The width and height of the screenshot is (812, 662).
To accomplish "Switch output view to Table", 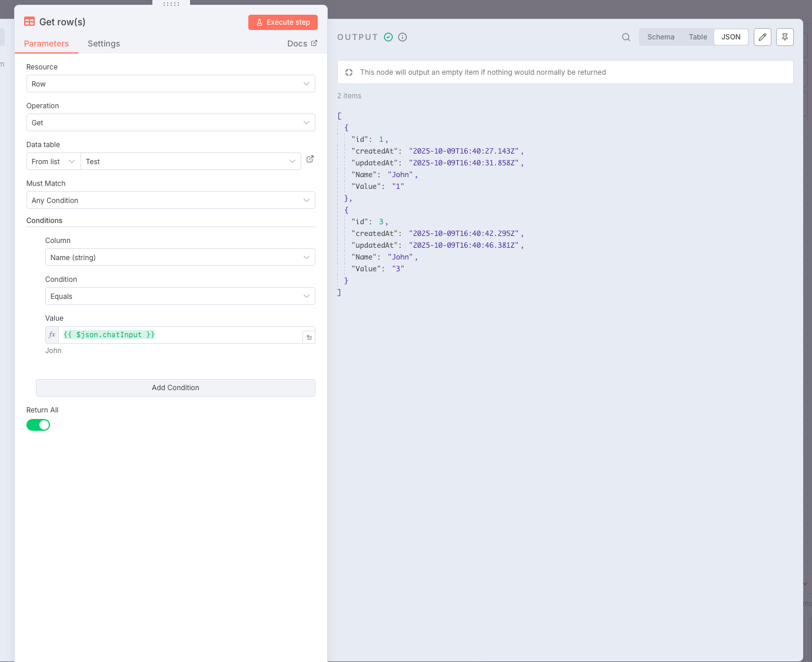I will [698, 36].
